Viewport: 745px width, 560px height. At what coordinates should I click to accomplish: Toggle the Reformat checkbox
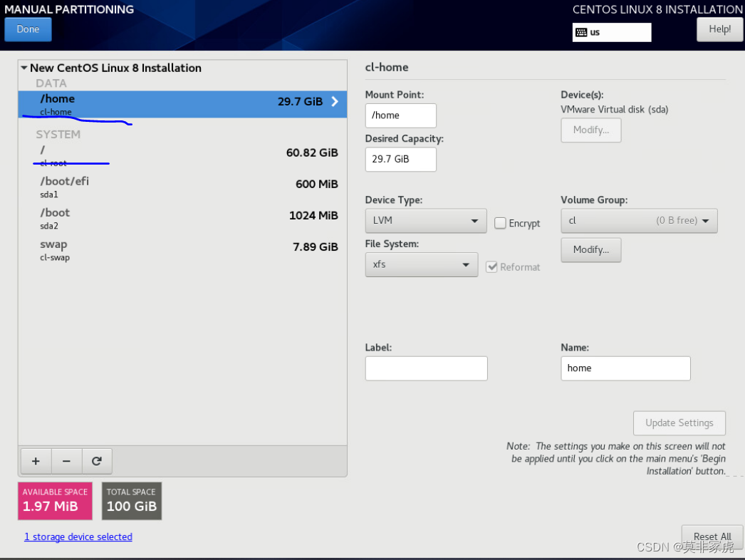[x=491, y=266]
